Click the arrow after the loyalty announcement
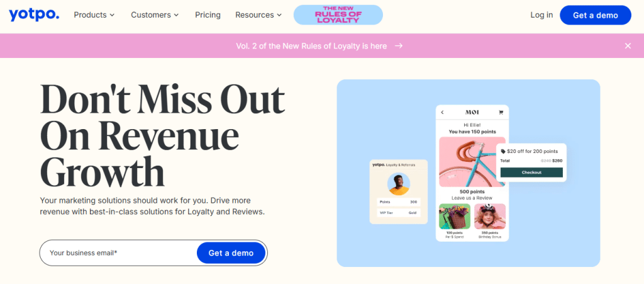Screen dimensions: 644x284 tap(398, 46)
